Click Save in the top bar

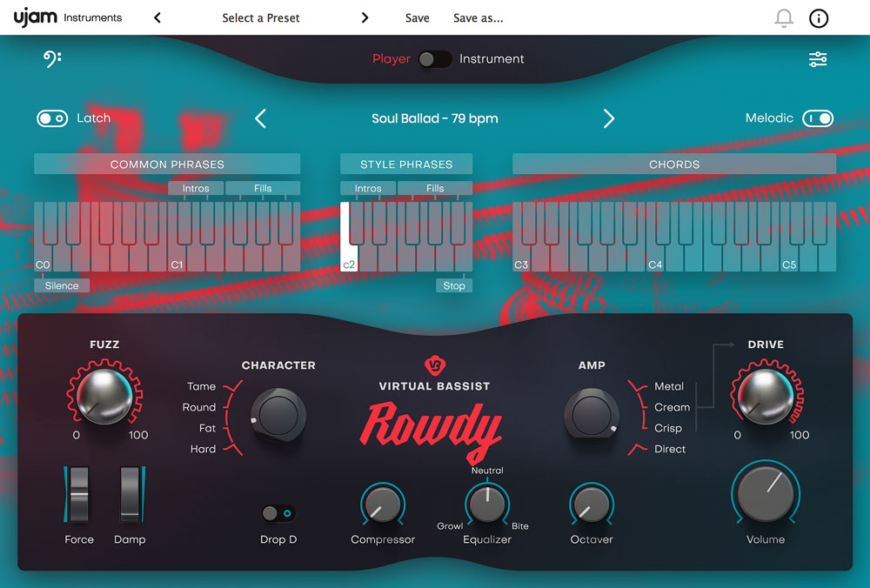click(418, 17)
